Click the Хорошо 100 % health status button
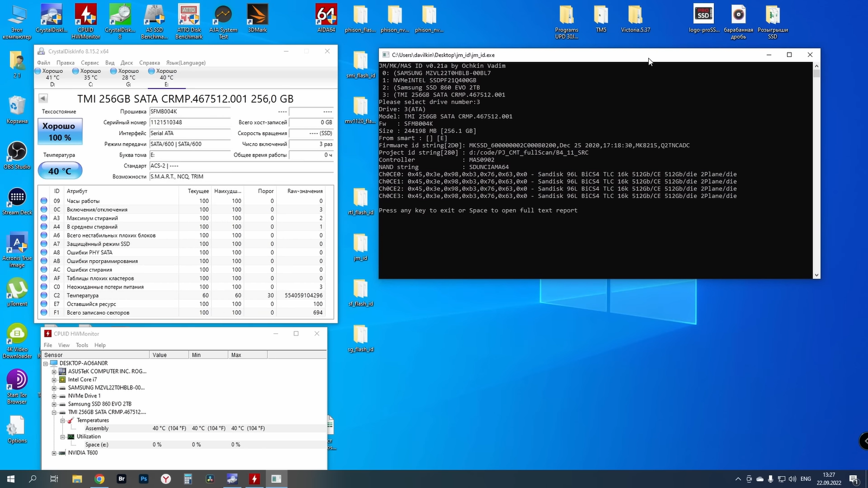The width and height of the screenshot is (868, 488). pos(60,132)
